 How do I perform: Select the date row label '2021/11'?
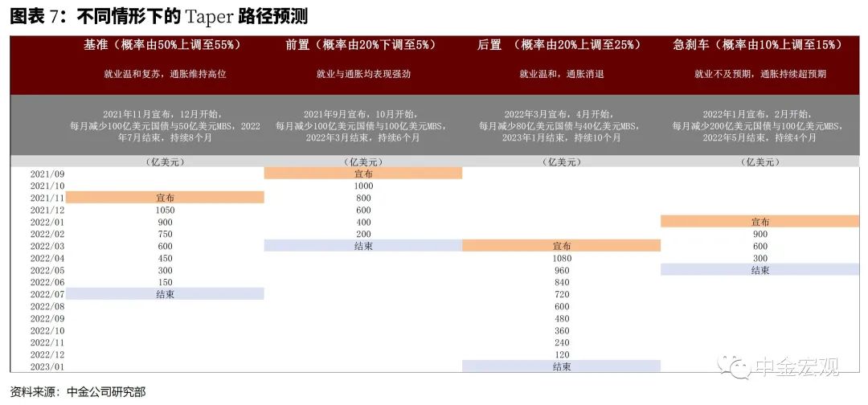coord(46,198)
